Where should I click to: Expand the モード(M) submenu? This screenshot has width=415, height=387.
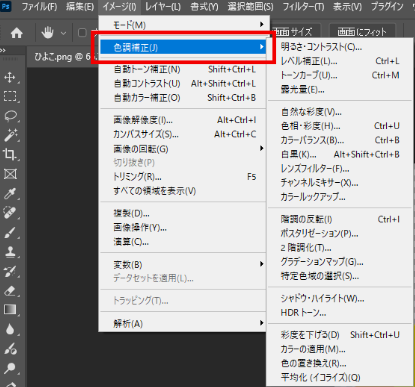click(x=183, y=25)
